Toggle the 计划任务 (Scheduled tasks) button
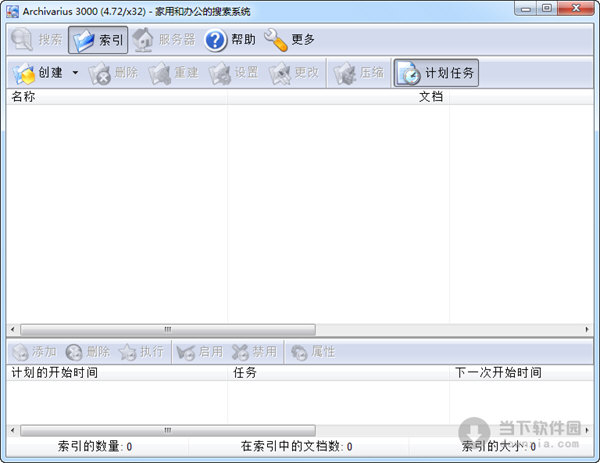The image size is (600, 463). tap(436, 73)
